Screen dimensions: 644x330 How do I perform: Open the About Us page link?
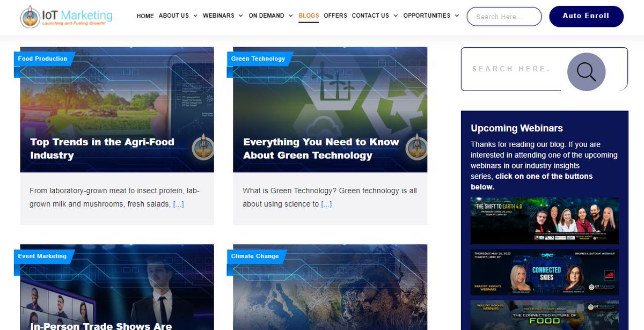(174, 16)
